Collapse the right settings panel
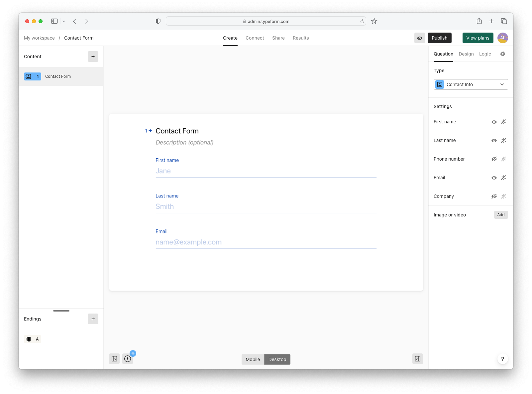532x394 pixels. [418, 359]
